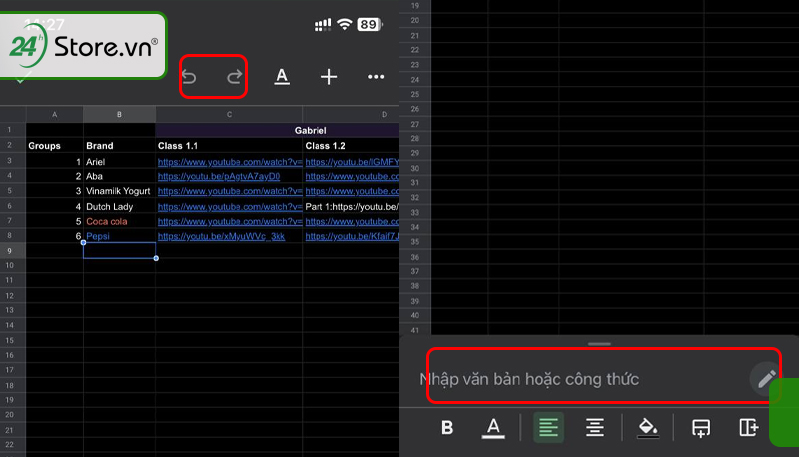Select row 30 header in right sheet
The height and width of the screenshot is (457, 799).
415,168
